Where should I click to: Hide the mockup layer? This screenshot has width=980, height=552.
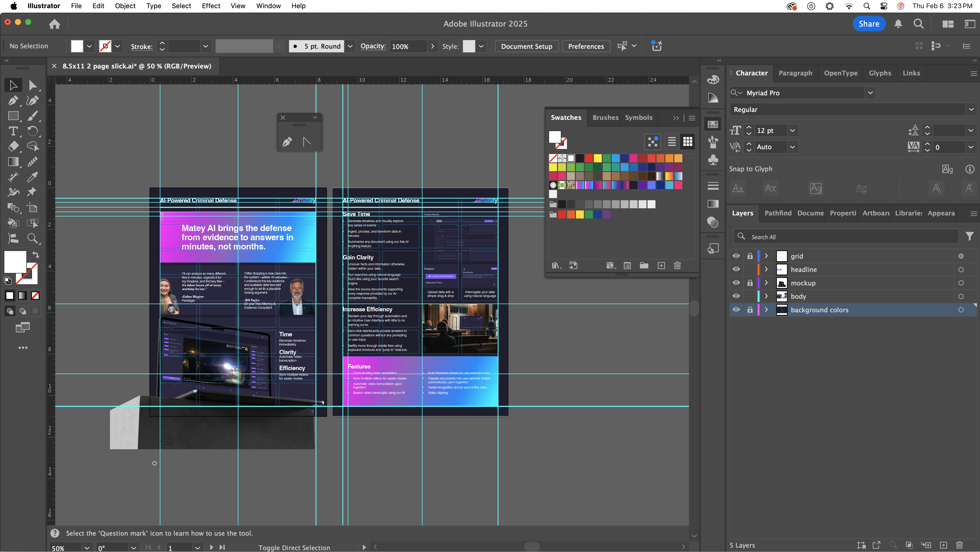click(736, 283)
